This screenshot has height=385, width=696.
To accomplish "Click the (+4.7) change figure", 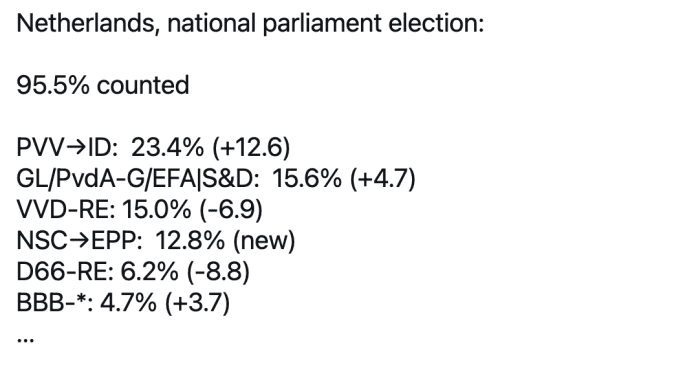I will [x=383, y=179].
